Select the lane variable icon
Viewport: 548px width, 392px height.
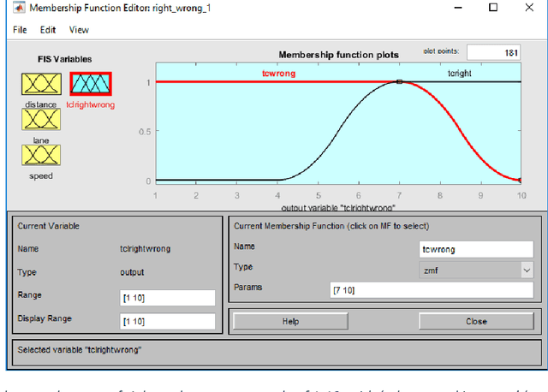coord(39,119)
